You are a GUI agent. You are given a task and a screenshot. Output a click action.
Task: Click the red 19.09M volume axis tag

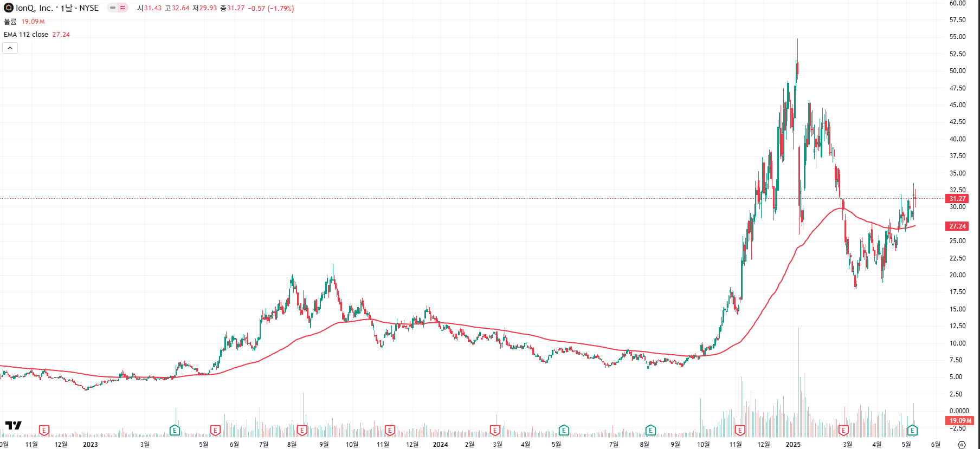[x=960, y=421]
